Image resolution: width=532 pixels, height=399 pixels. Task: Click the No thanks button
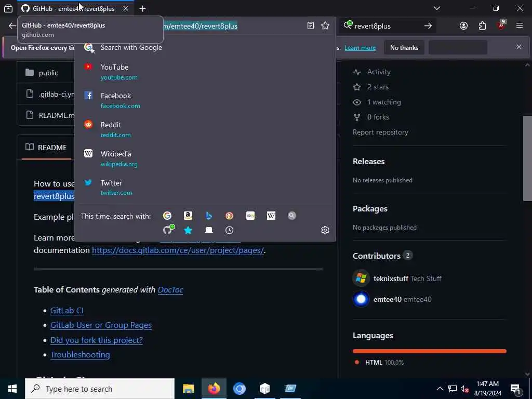[404, 48]
